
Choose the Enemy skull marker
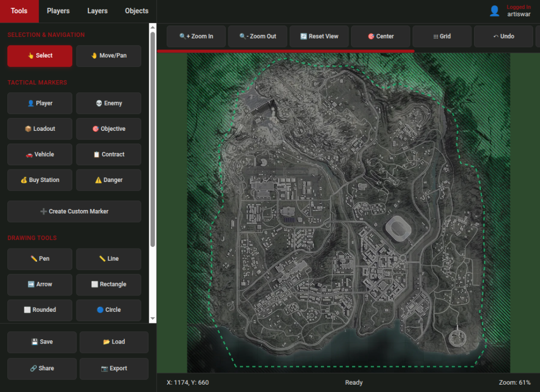coord(109,103)
